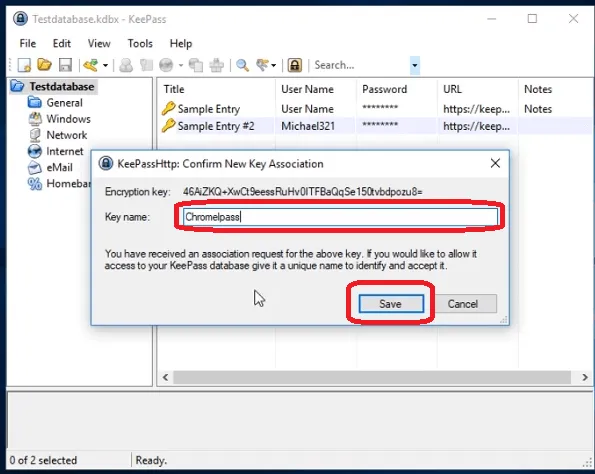This screenshot has height=474, width=595.
Task: Open the Tools menu
Action: point(140,43)
